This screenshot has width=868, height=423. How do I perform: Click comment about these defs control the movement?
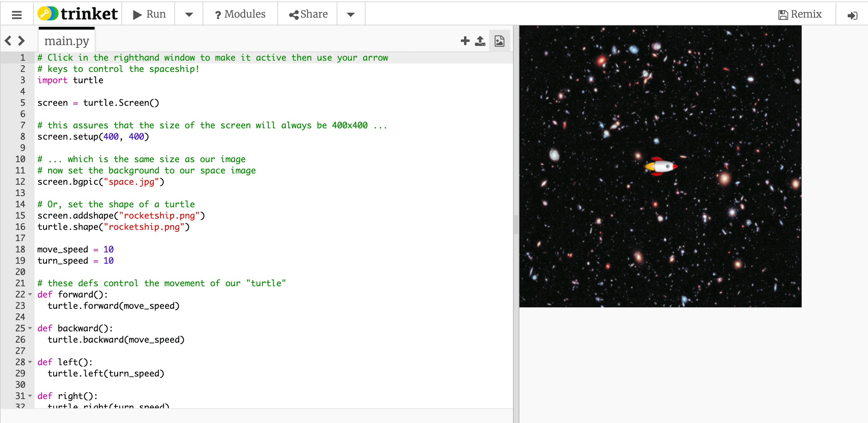pyautogui.click(x=162, y=283)
